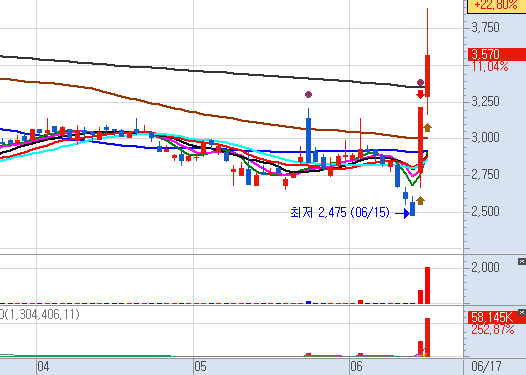Viewport: 526px width, 375px height.
Task: Select the +22.80% yellow label
Action: [496, 5]
